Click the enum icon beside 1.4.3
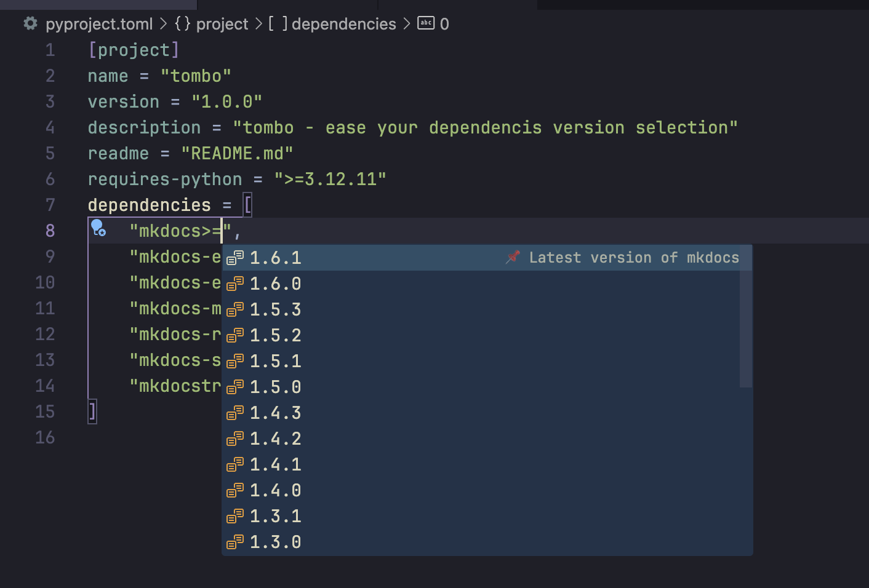 235,413
